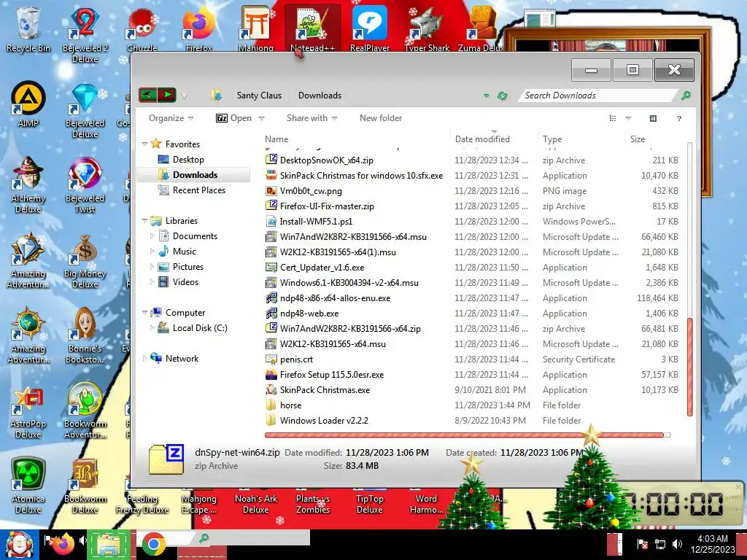Open Big Money Deluxe shortcut
This screenshot has width=747, height=560.
(x=85, y=260)
